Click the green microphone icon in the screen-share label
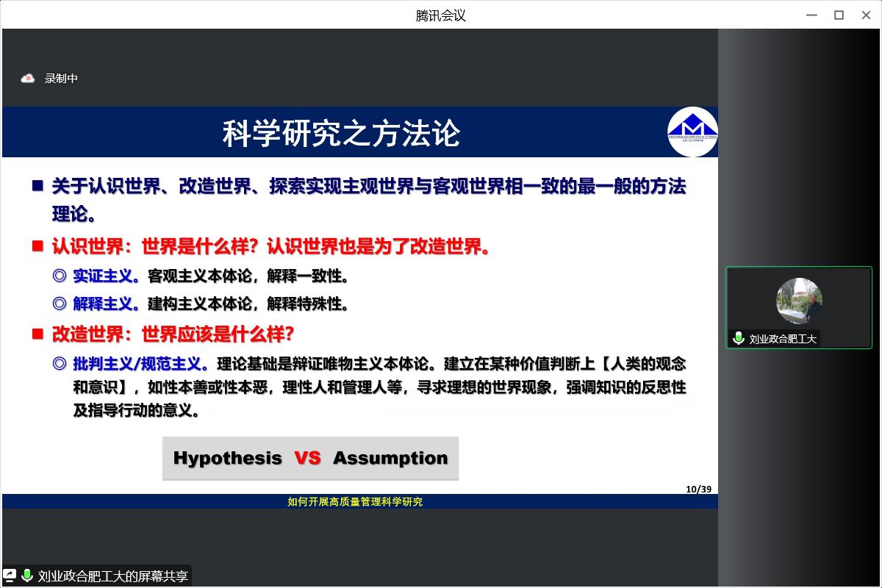This screenshot has height=588, width=882. 27,576
